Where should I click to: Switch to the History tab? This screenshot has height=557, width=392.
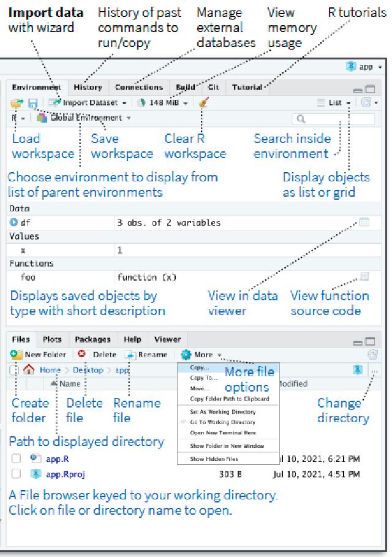[x=88, y=88]
